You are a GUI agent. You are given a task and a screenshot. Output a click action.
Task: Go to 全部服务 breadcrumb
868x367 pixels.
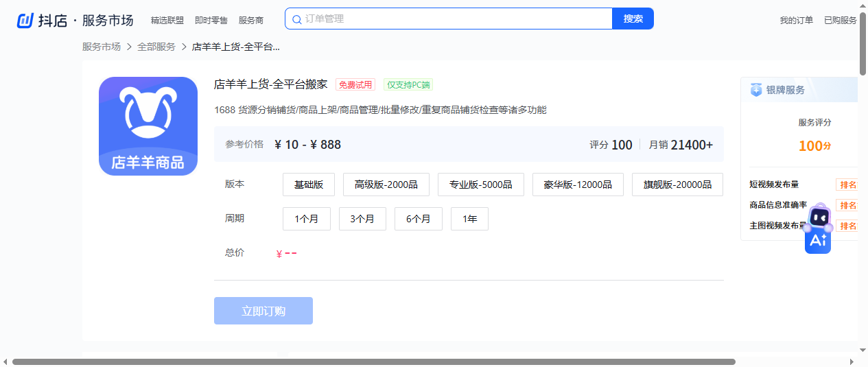click(156, 47)
